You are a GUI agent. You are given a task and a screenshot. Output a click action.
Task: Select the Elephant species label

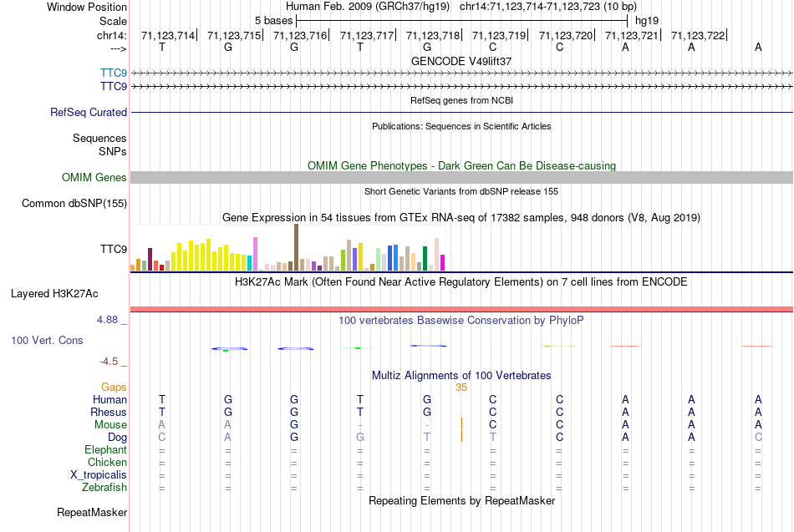click(105, 449)
